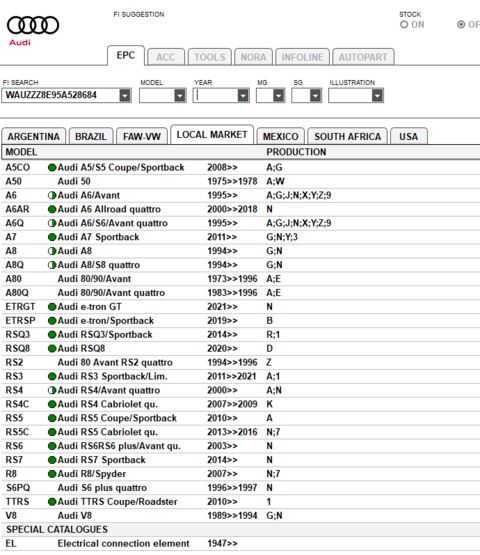The height and width of the screenshot is (555, 480).
Task: Click green status dot for Audi RS4 Cabriolet qu.
Action: coord(52,404)
